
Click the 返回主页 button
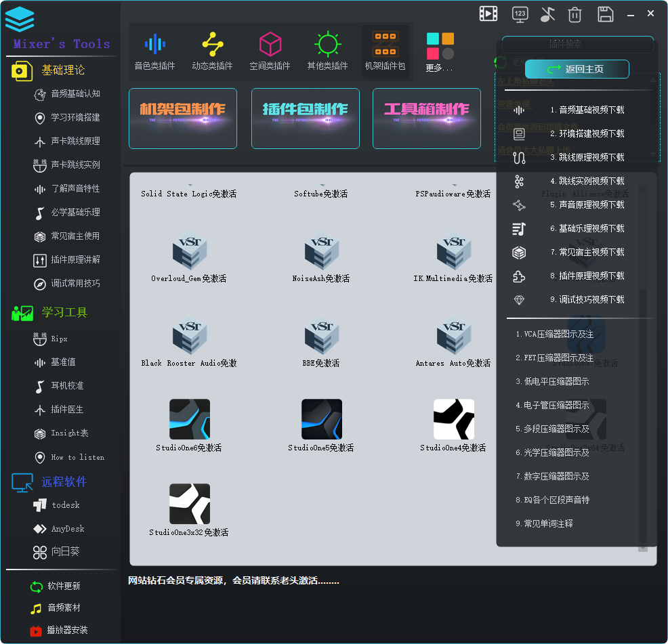[x=577, y=69]
